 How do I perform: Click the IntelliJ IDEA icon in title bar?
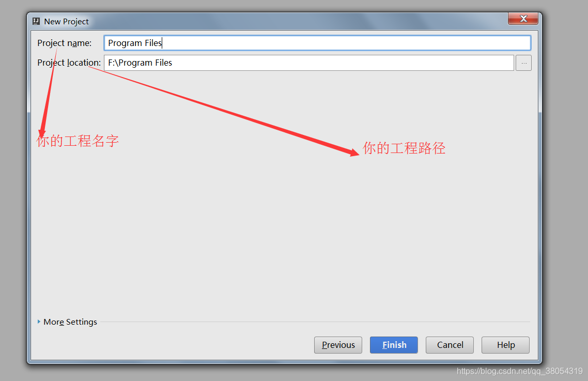tap(36, 21)
